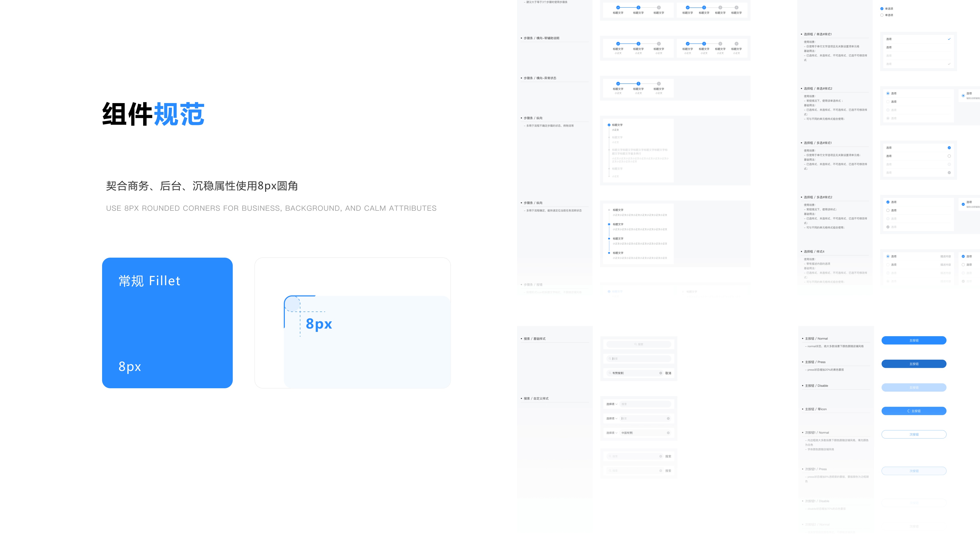Viewport: 980px width, 551px height.
Task: Check empty circle in 多选#样式1 second row
Action: click(x=949, y=156)
